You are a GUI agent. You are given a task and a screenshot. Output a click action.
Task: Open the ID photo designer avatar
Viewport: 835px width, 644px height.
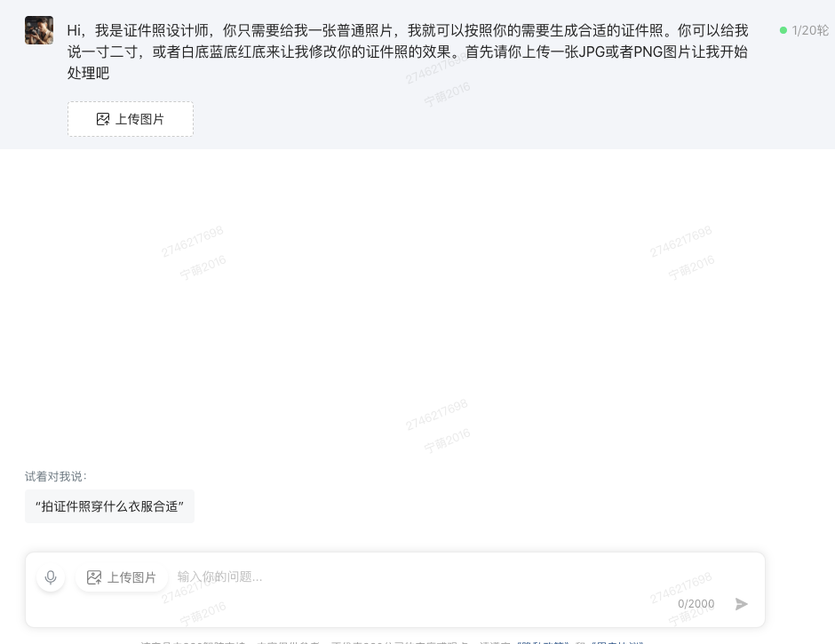tap(39, 30)
